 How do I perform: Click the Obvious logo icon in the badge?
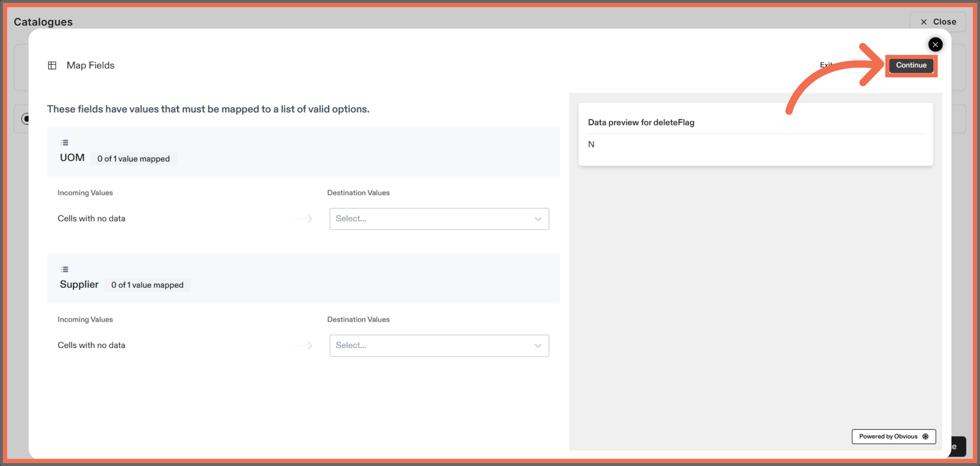(926, 437)
